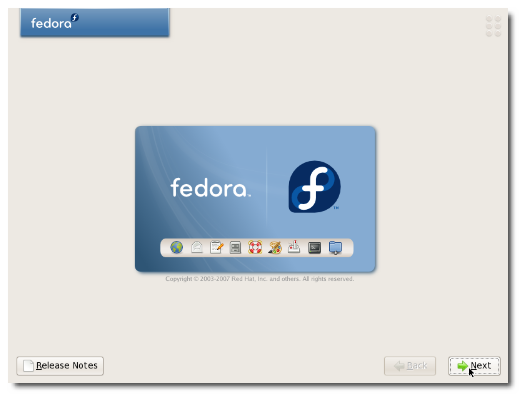Select the notepad with pencil icon
Screen dimensions: 521x396
pyautogui.click(x=216, y=247)
